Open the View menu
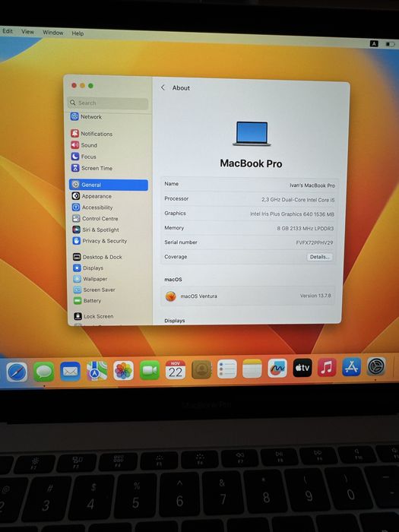 click(x=27, y=32)
